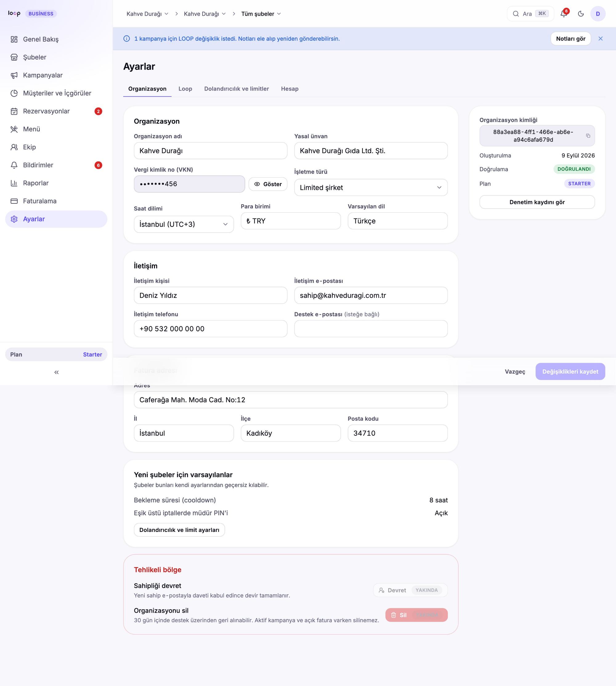Switch to the Organizasyon tab
The height and width of the screenshot is (686, 616).
tap(147, 89)
